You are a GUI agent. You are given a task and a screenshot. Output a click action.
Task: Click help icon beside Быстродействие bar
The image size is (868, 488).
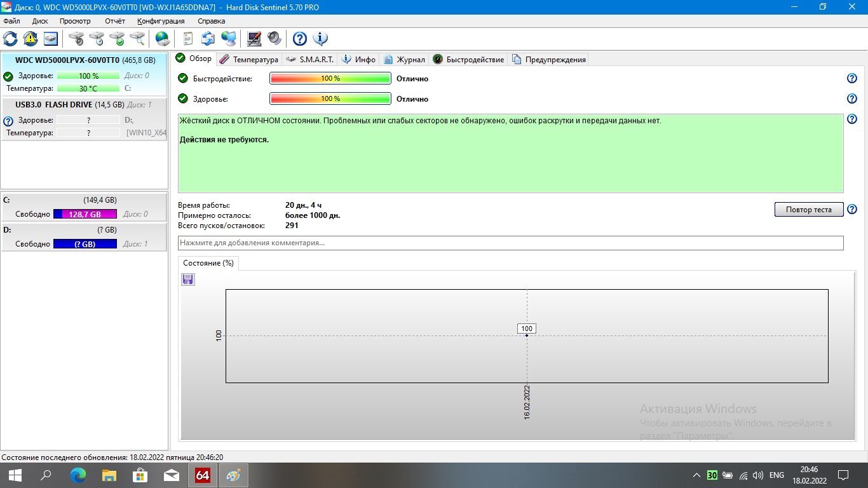coord(852,79)
